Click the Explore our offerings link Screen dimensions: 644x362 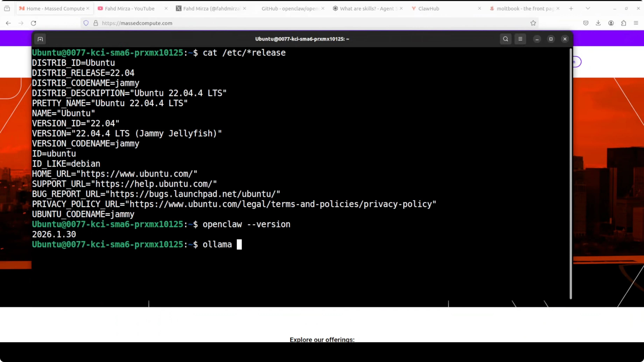[x=322, y=339]
